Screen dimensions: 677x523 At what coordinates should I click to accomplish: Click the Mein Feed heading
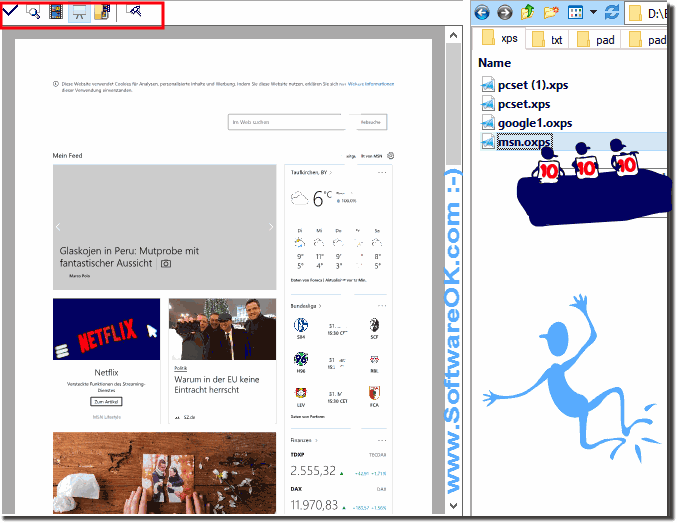point(67,155)
